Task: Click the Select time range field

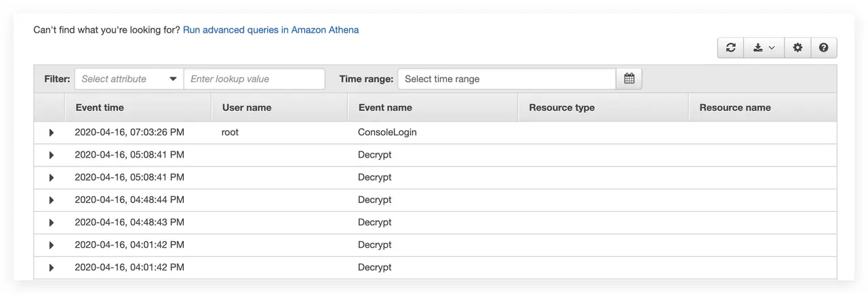Action: click(507, 79)
